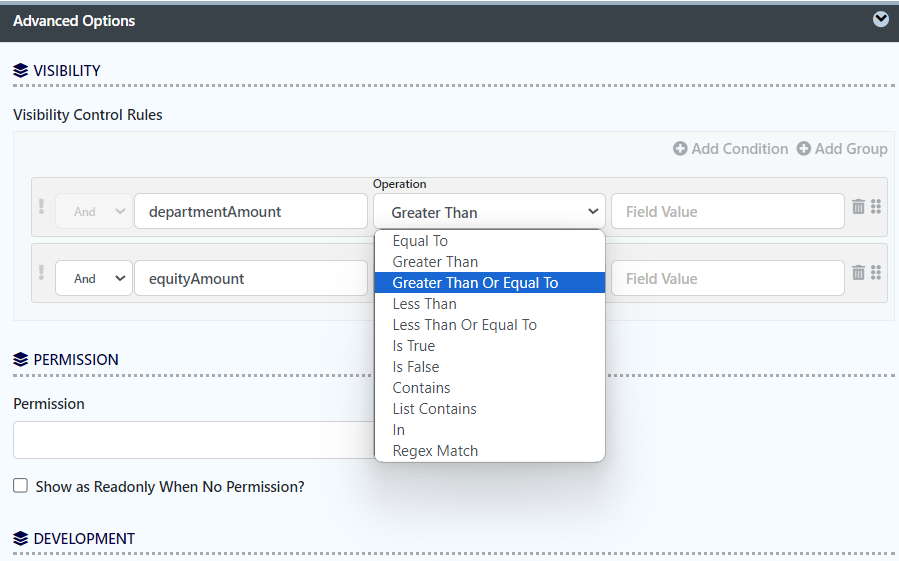Screen dimensions: 899x561
Task: Pick Less Than Or Equal To option
Action: 464,325
